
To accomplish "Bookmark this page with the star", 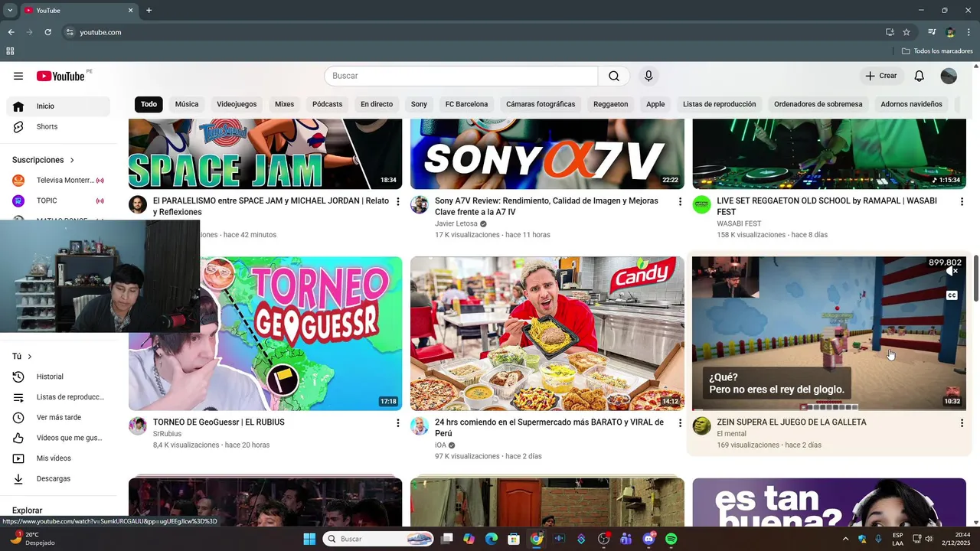I will pos(906,32).
